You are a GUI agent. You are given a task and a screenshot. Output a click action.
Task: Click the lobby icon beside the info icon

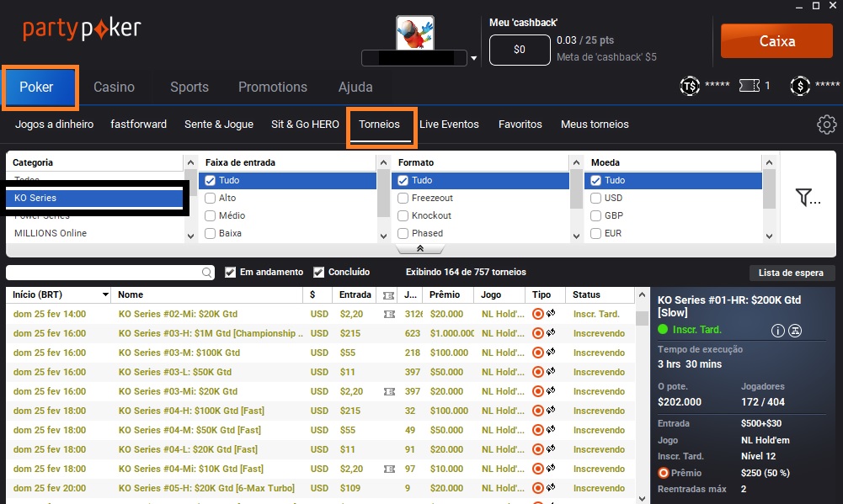(x=795, y=331)
